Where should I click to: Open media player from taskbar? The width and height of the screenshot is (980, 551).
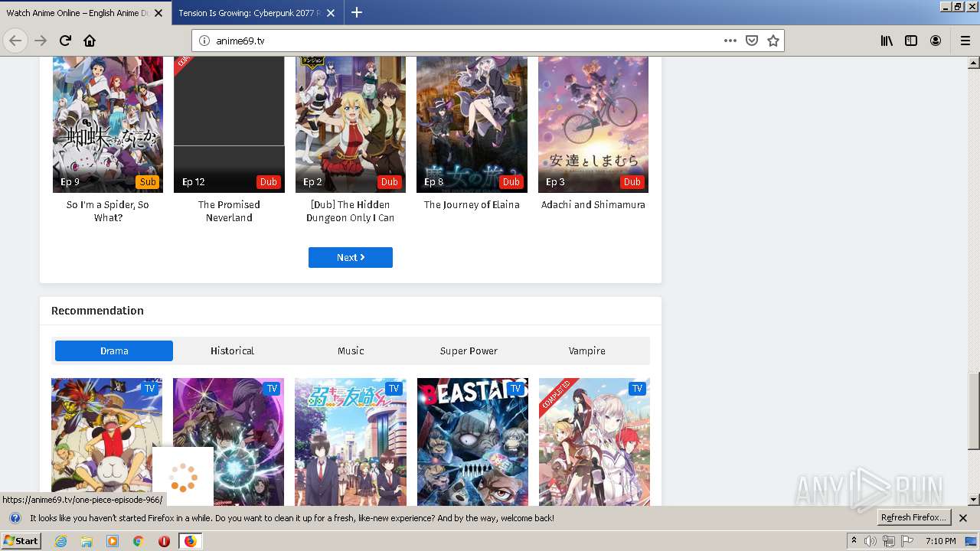(113, 541)
